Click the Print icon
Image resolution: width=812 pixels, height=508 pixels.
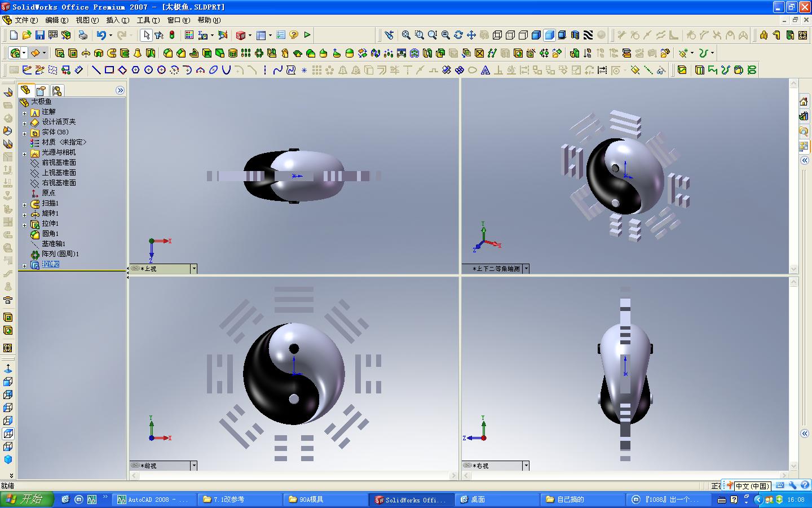[x=83, y=35]
